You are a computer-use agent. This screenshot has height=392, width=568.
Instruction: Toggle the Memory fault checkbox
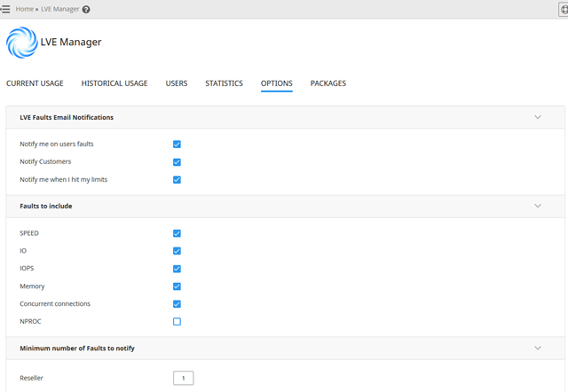pos(177,286)
